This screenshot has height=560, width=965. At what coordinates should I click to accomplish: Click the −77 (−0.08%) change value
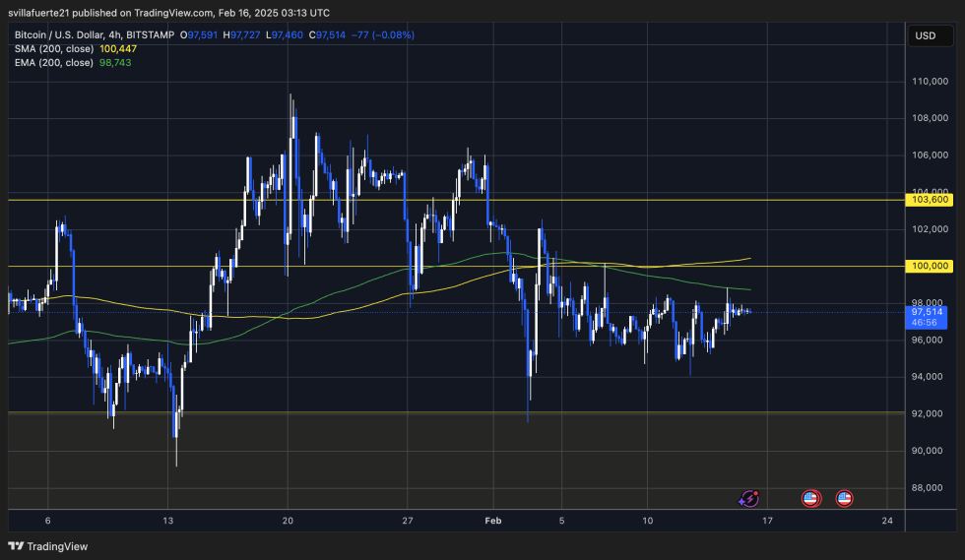point(383,35)
